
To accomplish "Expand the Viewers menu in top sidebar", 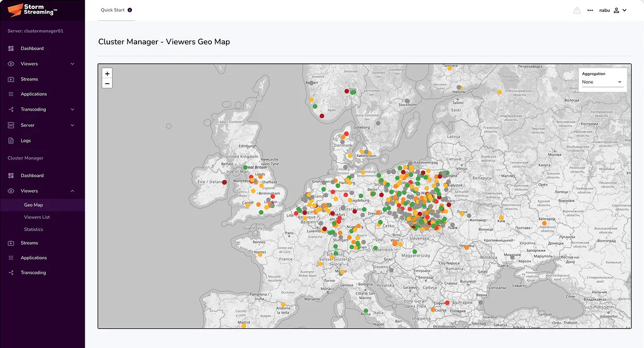I will coord(72,63).
